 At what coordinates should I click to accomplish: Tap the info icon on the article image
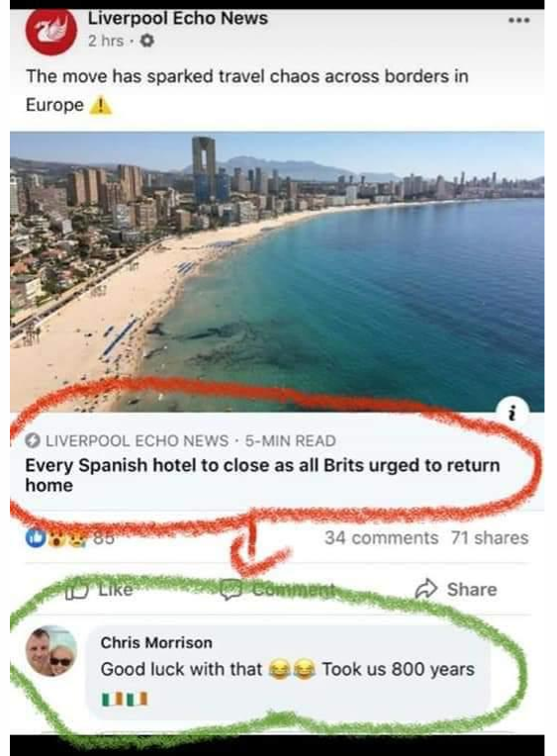point(512,413)
